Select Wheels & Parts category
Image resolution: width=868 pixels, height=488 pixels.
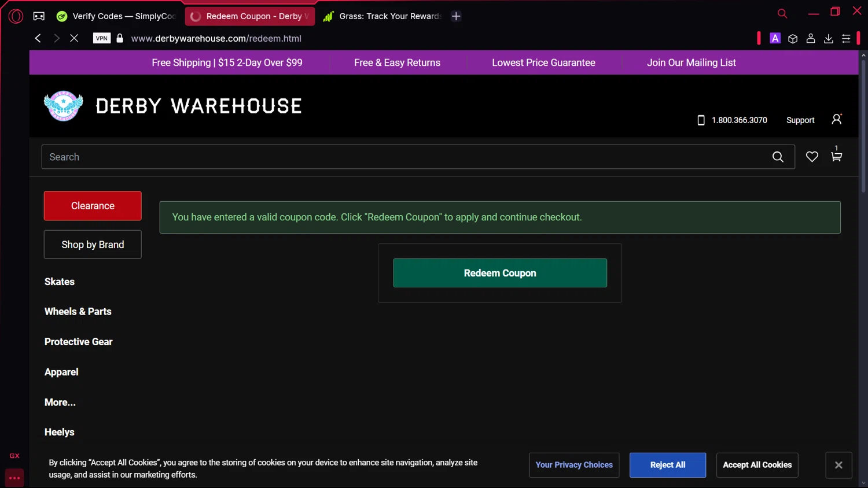coord(78,312)
